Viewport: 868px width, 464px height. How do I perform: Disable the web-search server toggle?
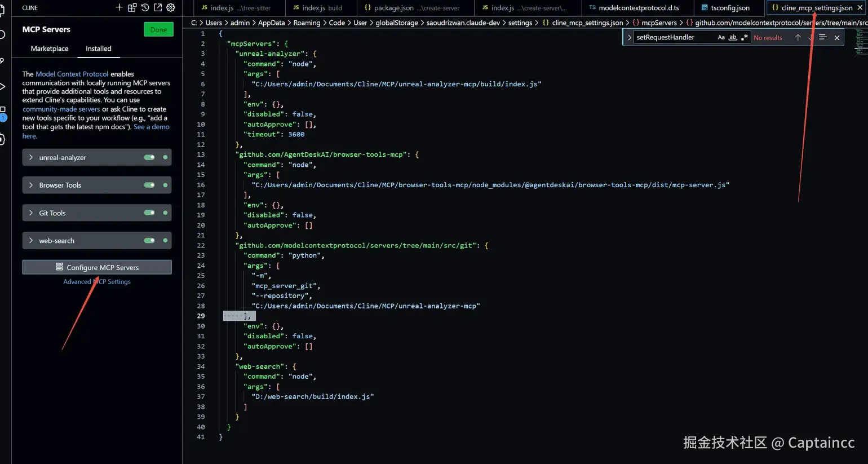149,240
